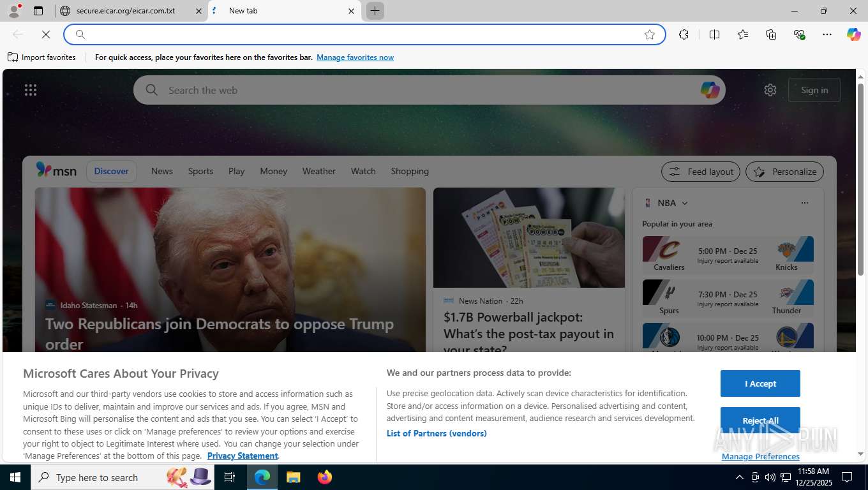This screenshot has height=490, width=868.
Task: Stop loading the page
Action: [x=45, y=34]
